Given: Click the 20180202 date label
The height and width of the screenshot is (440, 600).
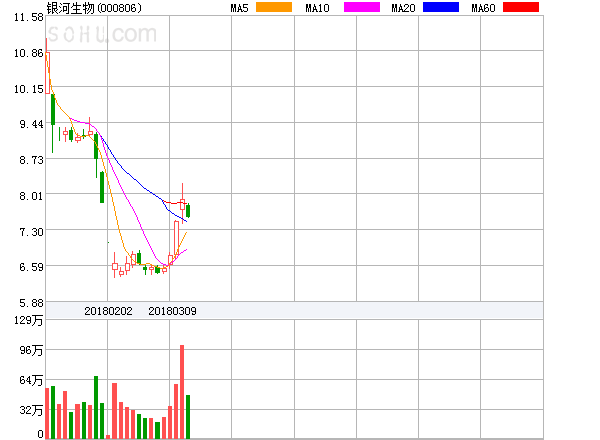Looking at the screenshot, I should [108, 311].
